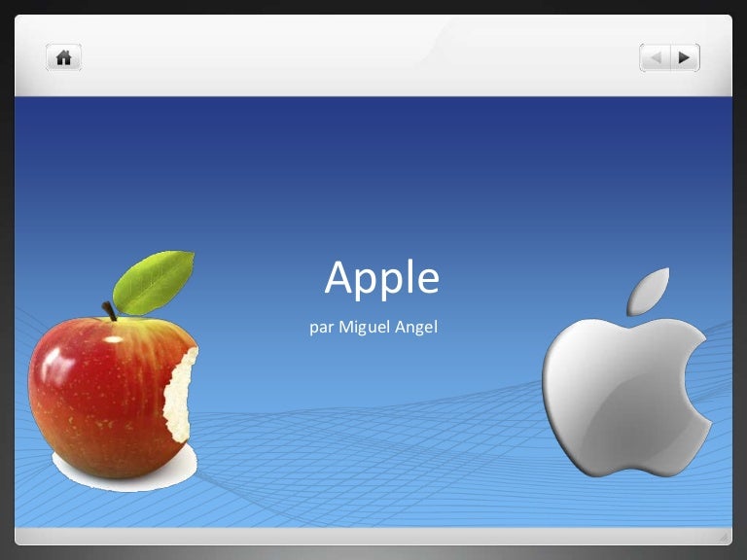Click the red bitten apple picture
This screenshot has height=560, width=747.
point(114,370)
